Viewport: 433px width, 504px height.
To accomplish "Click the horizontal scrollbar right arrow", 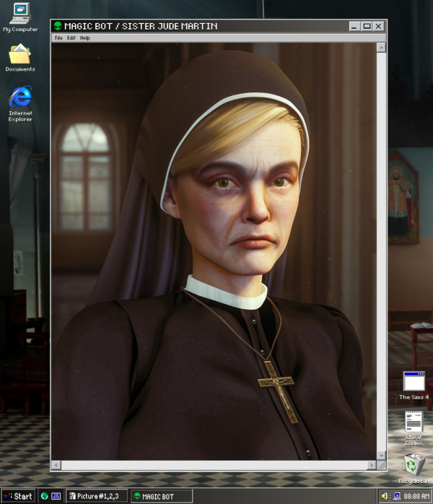I will click(372, 465).
